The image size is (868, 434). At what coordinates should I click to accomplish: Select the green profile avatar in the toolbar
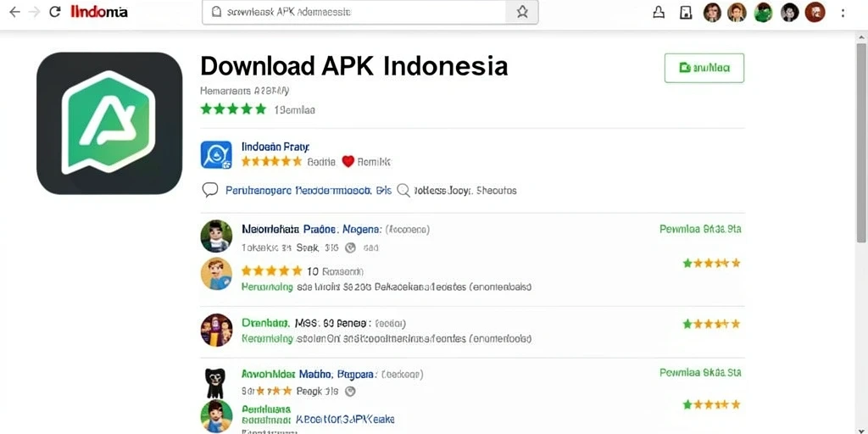click(x=764, y=12)
